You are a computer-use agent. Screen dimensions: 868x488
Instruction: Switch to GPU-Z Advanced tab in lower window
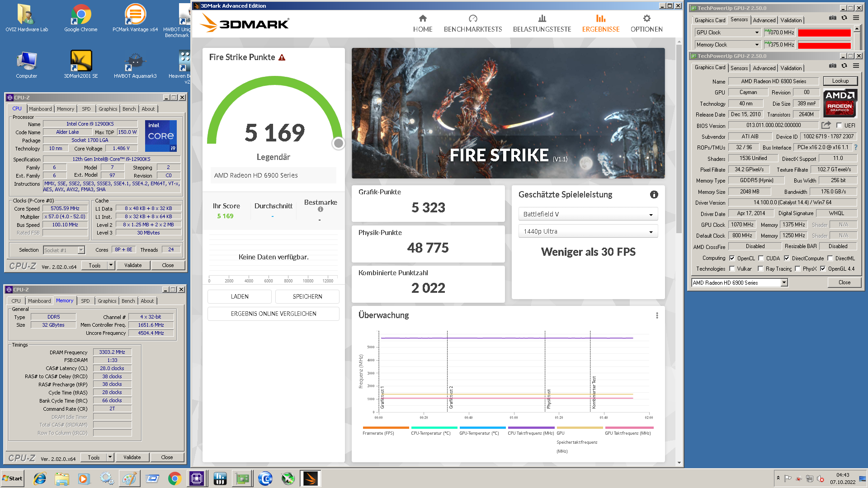click(764, 68)
